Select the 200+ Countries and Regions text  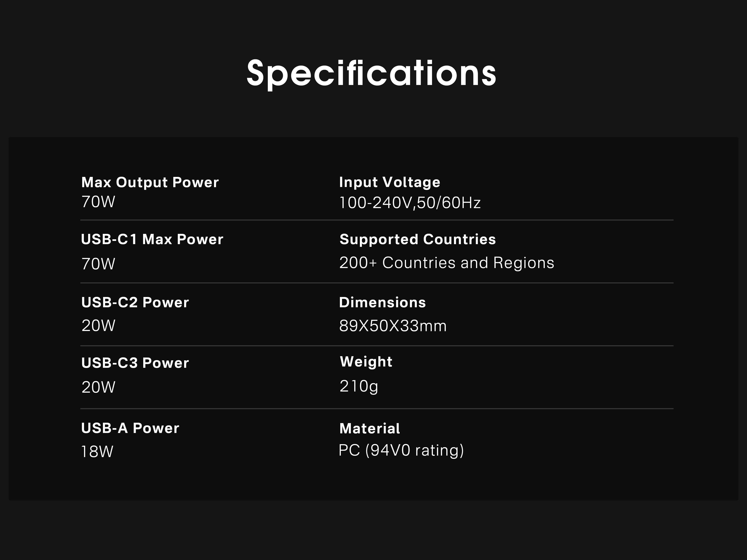click(x=447, y=263)
